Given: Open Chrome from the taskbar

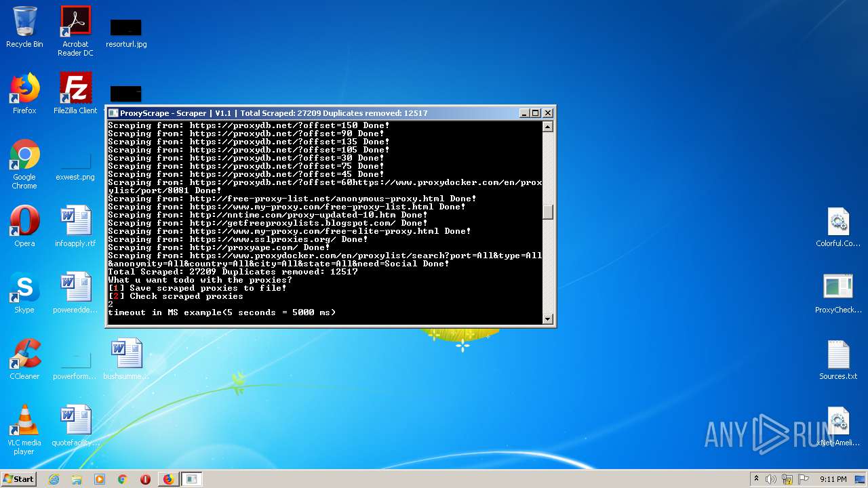Looking at the screenshot, I should [x=123, y=479].
